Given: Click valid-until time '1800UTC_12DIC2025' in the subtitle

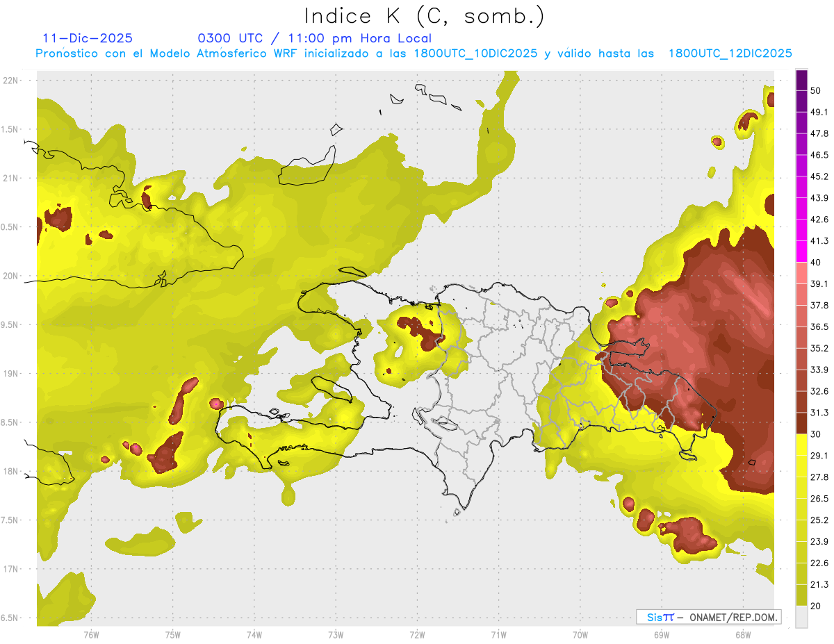Looking at the screenshot, I should point(730,53).
